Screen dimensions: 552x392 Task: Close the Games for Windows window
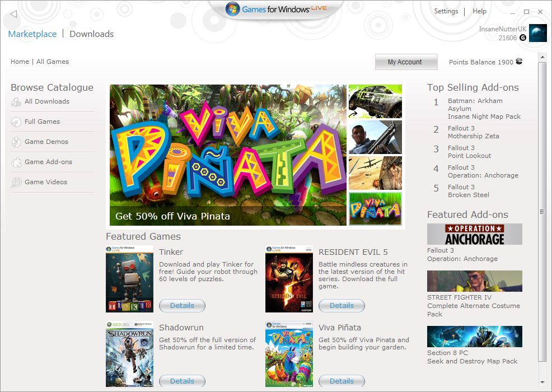[x=540, y=12]
